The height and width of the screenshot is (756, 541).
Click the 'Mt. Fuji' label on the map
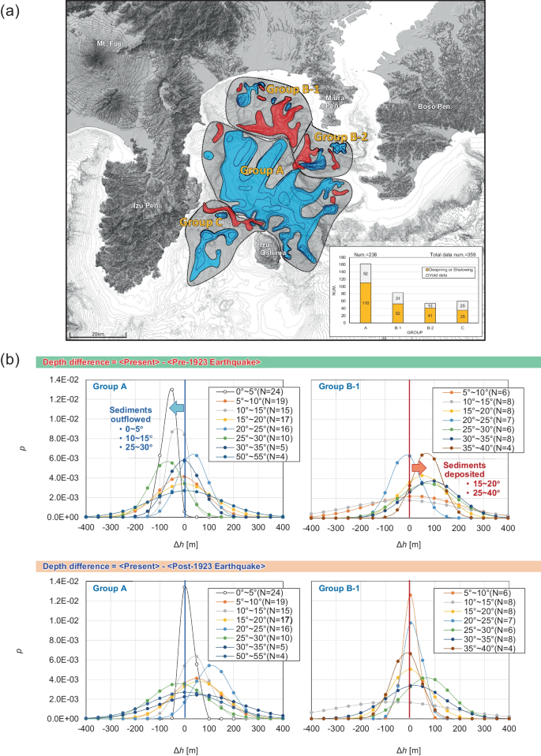(x=108, y=43)
